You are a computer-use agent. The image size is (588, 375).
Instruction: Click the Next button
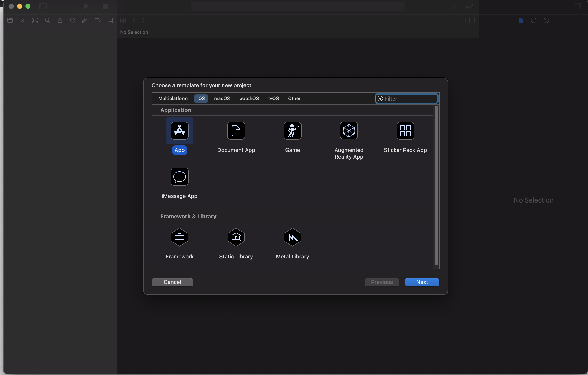[422, 282]
